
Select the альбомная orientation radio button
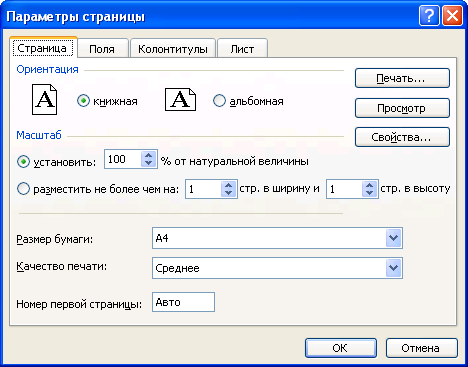coord(219,101)
